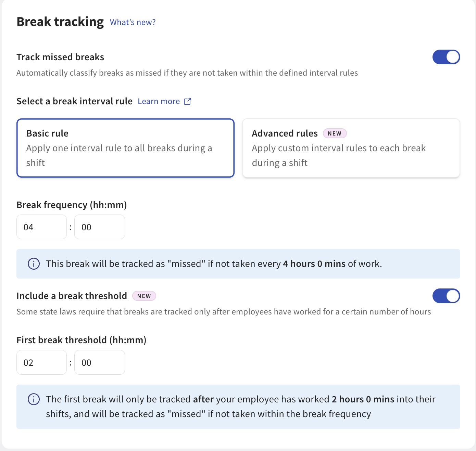Disable the Include a break threshold switch

coord(446,296)
